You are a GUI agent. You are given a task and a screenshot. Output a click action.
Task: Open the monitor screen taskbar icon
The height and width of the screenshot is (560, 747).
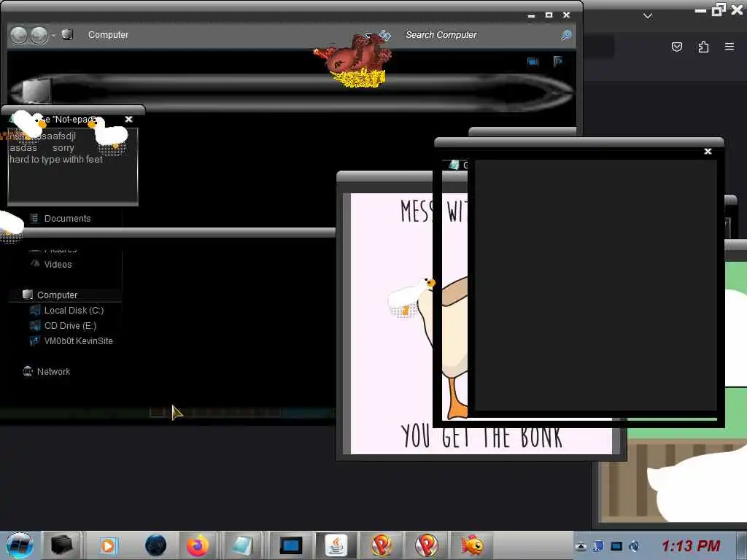coord(290,545)
